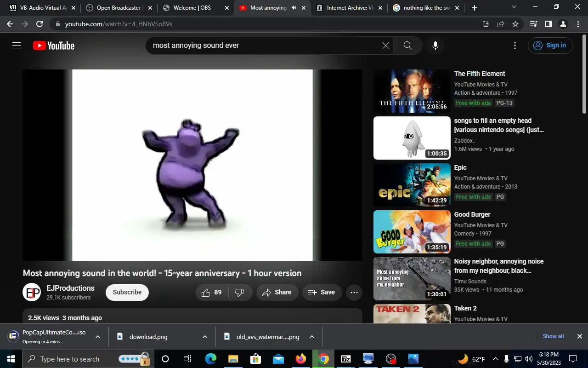Install app icon in the address bar

486,24
